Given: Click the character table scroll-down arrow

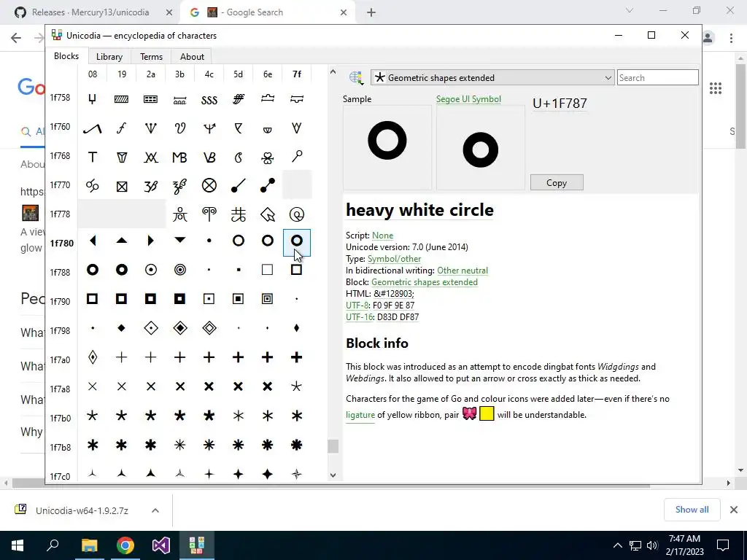Looking at the screenshot, I should click(x=333, y=475).
